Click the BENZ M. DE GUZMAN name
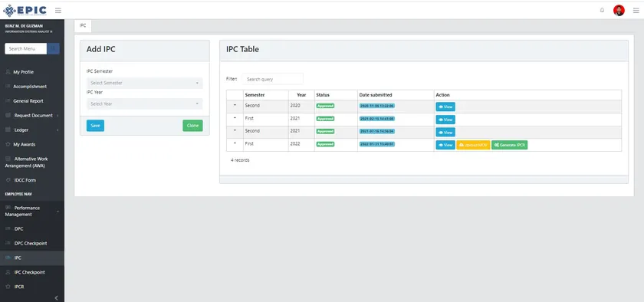 tap(24, 26)
